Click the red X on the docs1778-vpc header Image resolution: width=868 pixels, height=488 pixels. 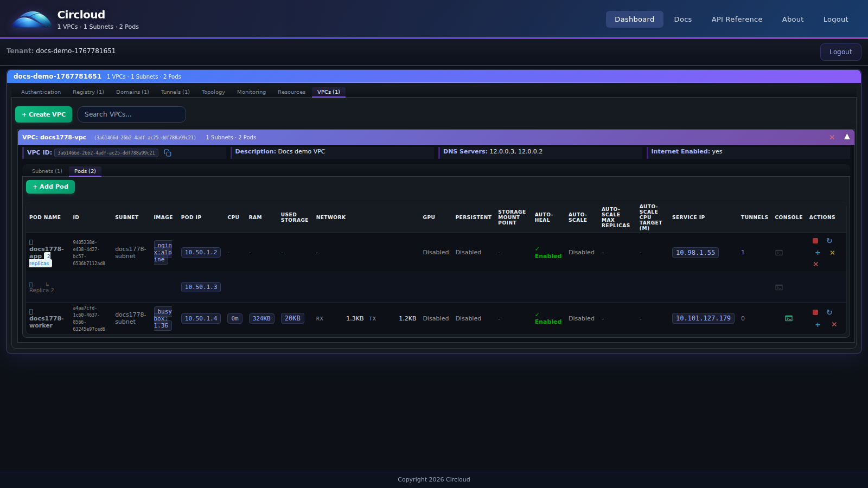tap(832, 137)
